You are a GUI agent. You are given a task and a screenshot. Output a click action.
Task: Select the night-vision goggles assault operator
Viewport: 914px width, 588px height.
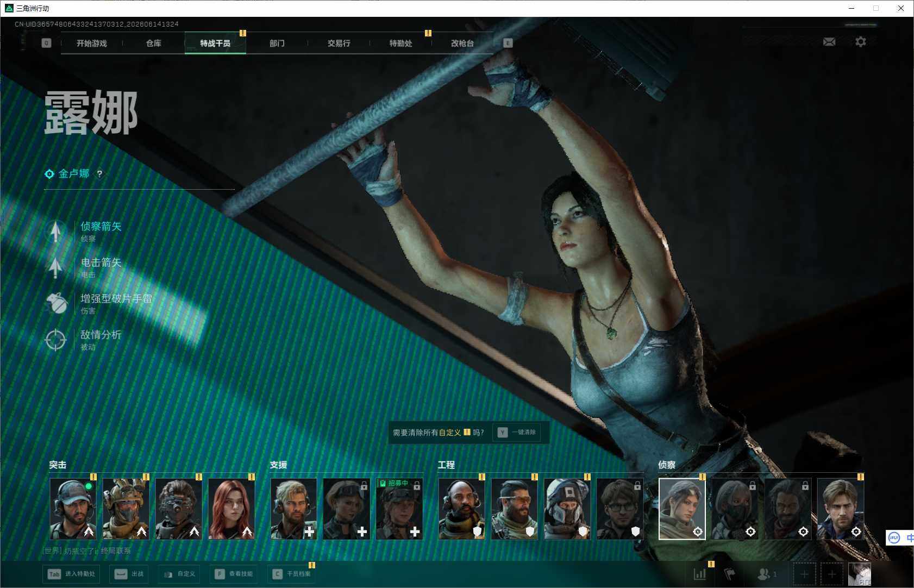tap(179, 509)
